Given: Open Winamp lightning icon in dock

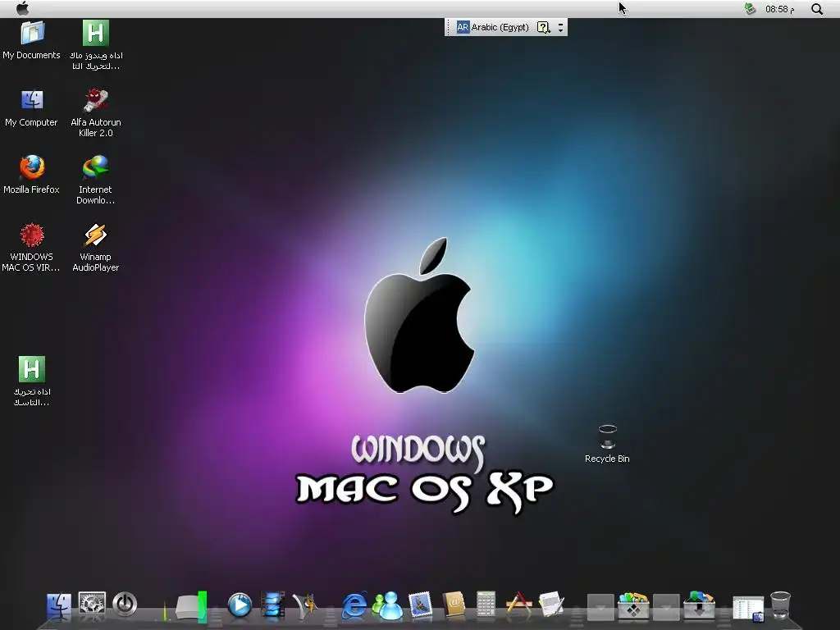Looking at the screenshot, I should click(x=305, y=605).
